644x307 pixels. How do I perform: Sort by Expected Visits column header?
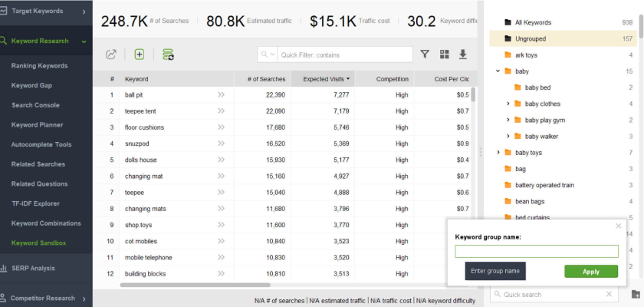pos(326,79)
